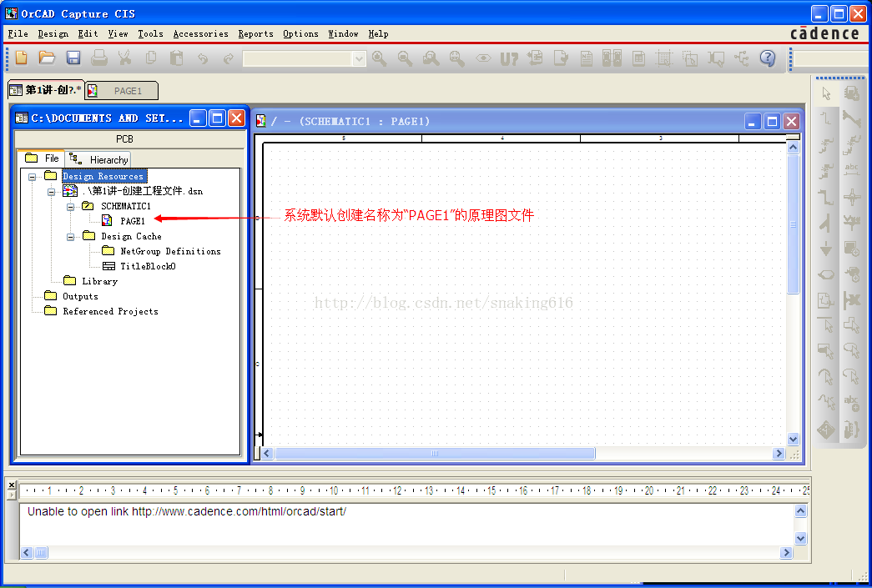
Task: Choose the Place No Connect X tool
Action: click(851, 300)
